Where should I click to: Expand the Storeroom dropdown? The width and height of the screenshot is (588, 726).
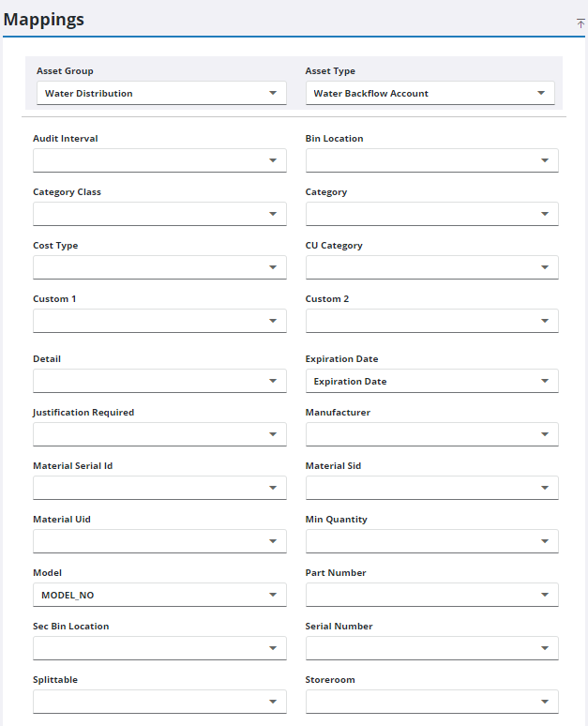point(432,702)
